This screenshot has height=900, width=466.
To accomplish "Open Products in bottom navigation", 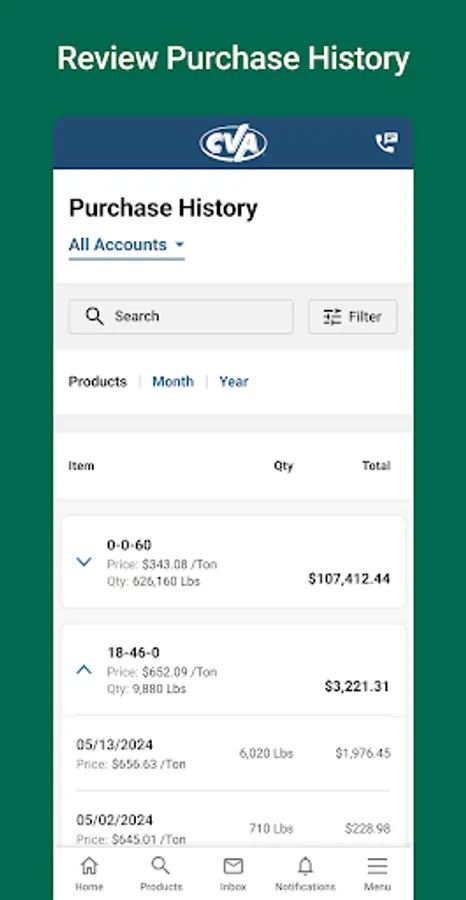I will [161, 873].
